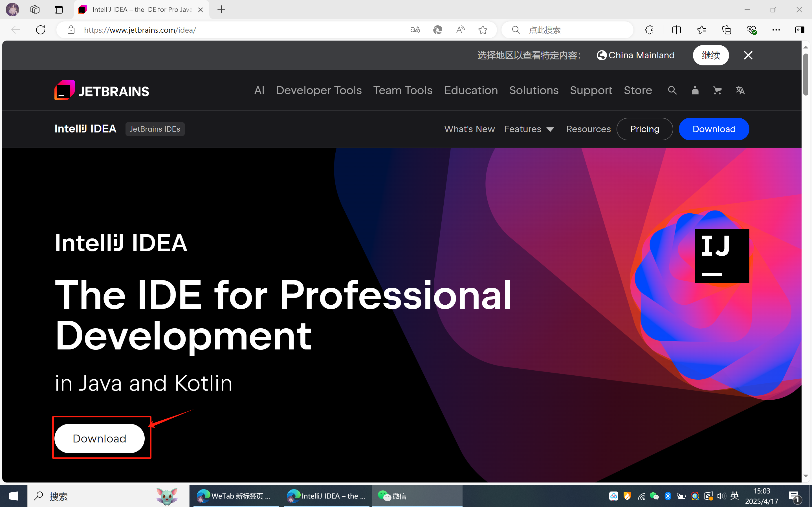The width and height of the screenshot is (812, 507).
Task: Click the browser translate page icon
Action: point(415,30)
